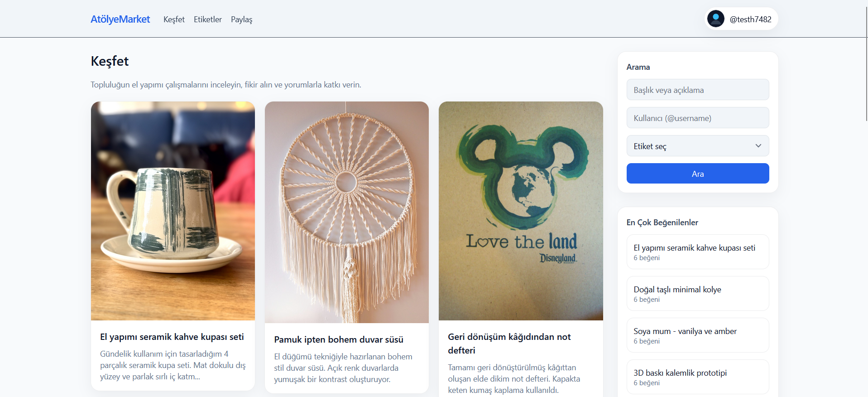
Task: Click the AtölyeMarket logo link
Action: pyautogui.click(x=120, y=19)
